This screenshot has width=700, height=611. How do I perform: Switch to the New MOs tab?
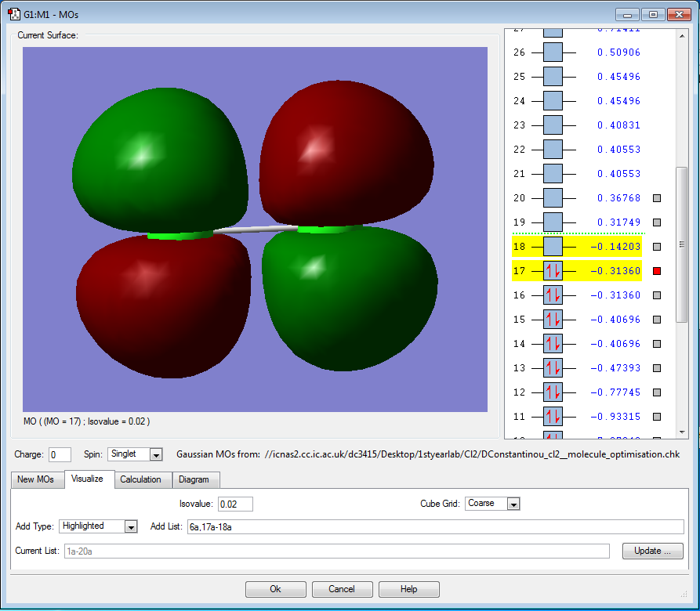pyautogui.click(x=37, y=479)
